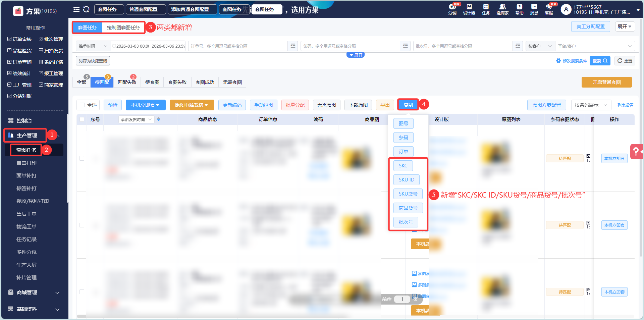Open 报工管理 quick action
The width and height of the screenshot is (644, 320).
point(51,73)
